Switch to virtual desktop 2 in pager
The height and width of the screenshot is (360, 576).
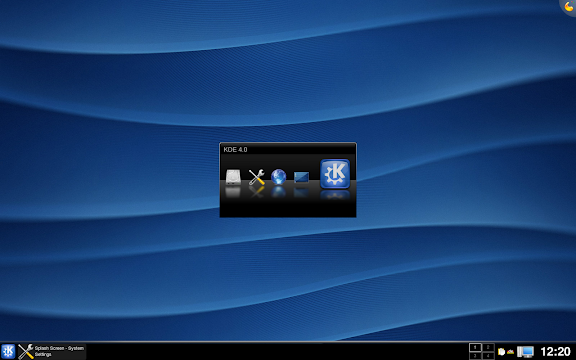pos(488,348)
